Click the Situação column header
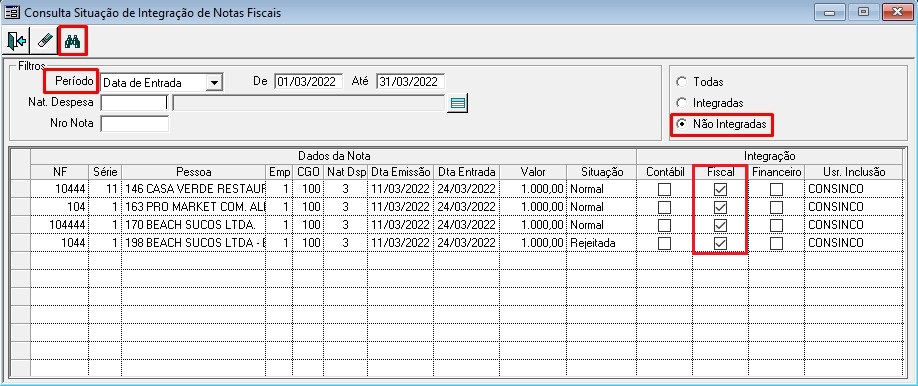This screenshot has height=386, width=918. click(x=602, y=172)
